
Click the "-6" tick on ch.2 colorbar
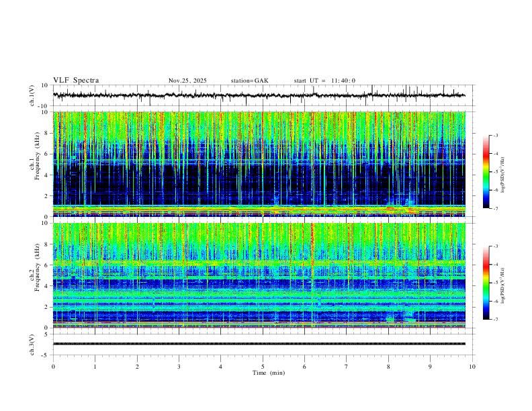[x=495, y=301]
